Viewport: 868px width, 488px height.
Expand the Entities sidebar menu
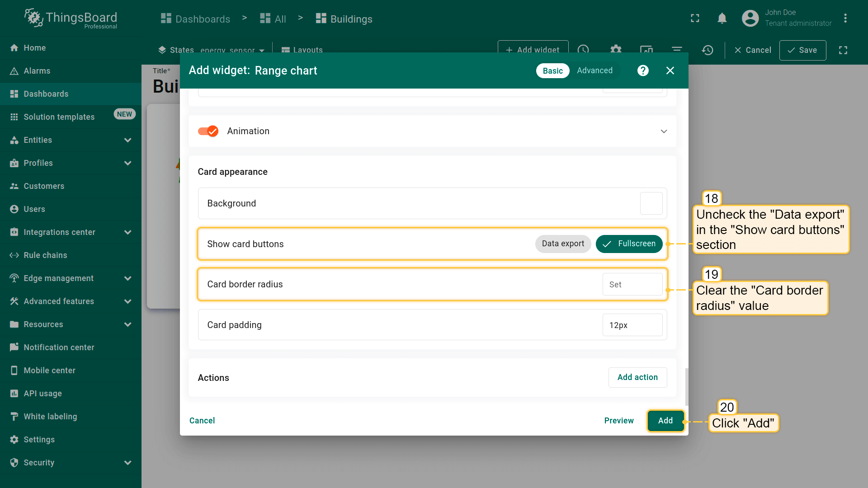(x=127, y=140)
